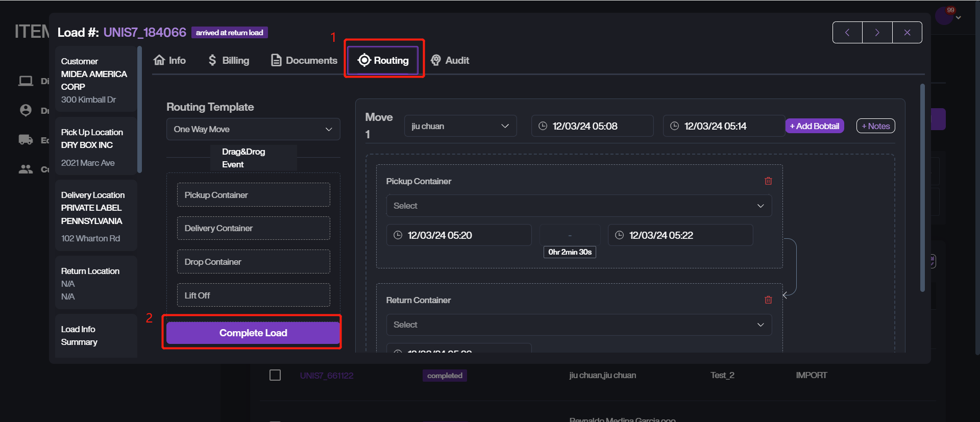Click the dialog's vertical scrollbar
The image size is (980, 422).
(922, 188)
